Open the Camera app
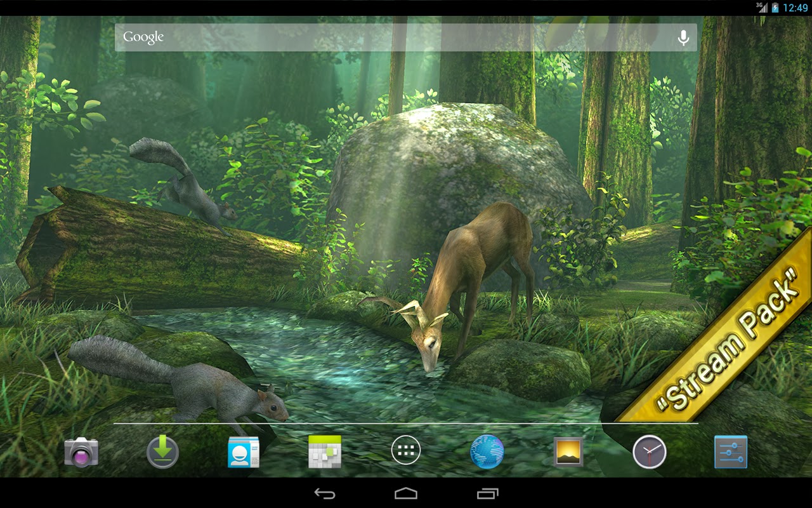The image size is (812, 508). 81,452
